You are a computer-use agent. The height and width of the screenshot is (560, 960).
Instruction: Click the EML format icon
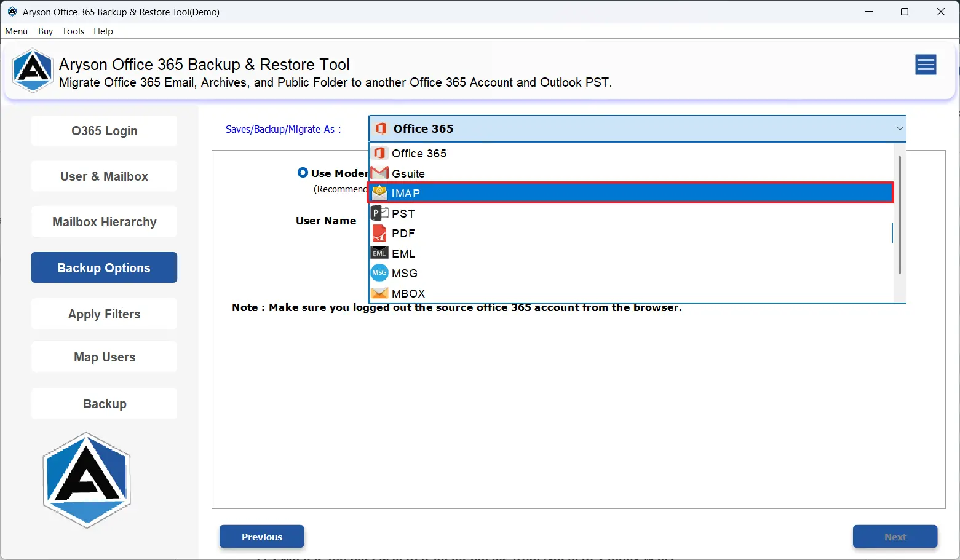tap(379, 253)
